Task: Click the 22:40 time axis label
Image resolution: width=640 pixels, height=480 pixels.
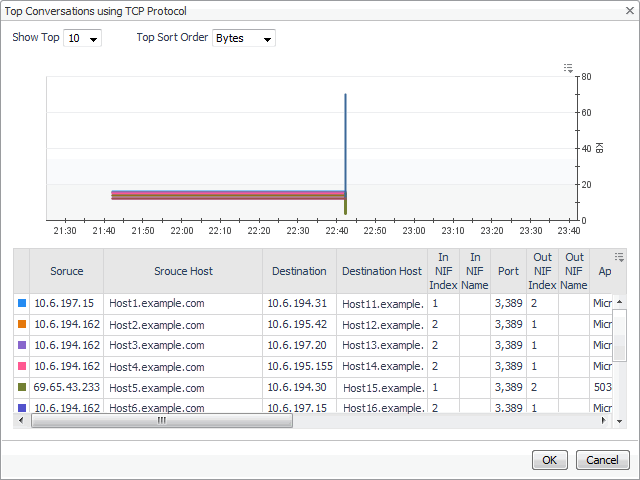Action: [337, 231]
